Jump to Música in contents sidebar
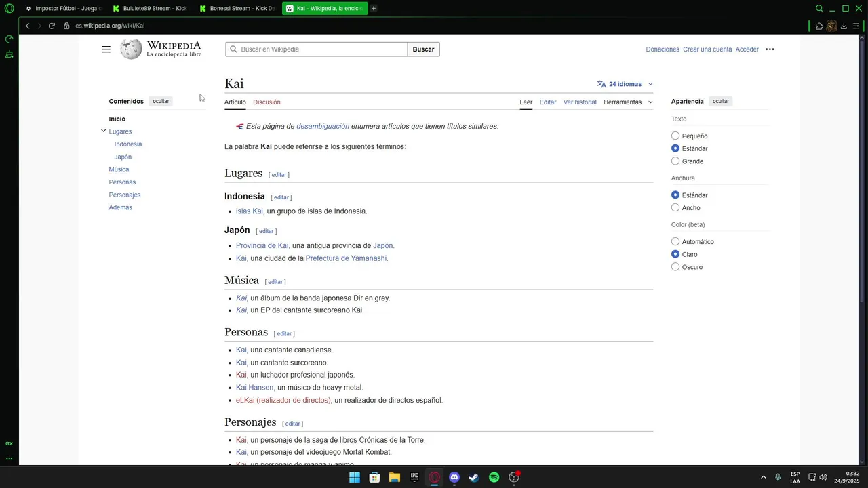Viewport: 868px width, 488px height. coord(119,169)
